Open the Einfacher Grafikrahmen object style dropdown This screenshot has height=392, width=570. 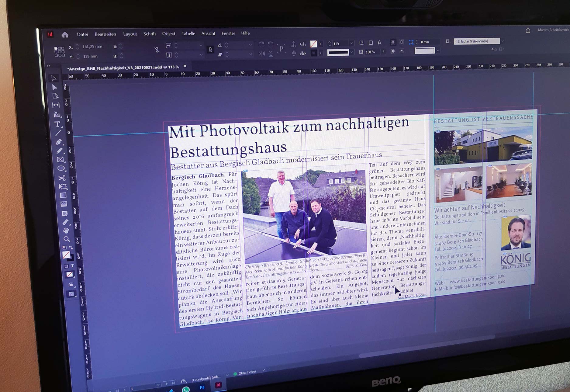(x=502, y=41)
